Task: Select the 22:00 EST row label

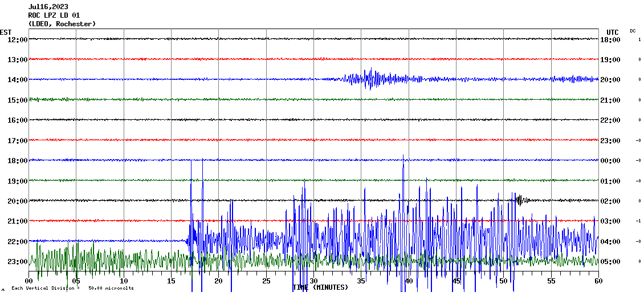Action: tap(17, 241)
